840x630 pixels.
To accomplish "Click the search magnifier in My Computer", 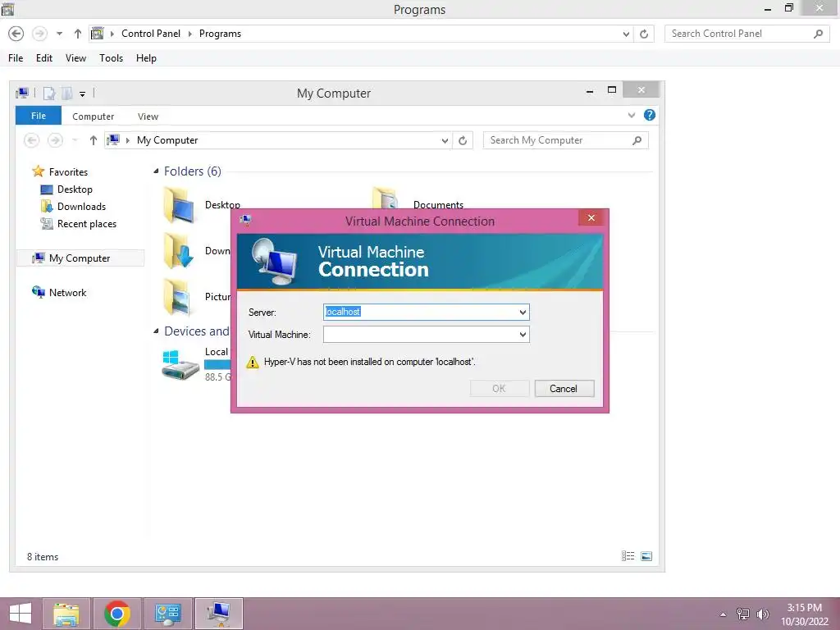I will coord(637,140).
